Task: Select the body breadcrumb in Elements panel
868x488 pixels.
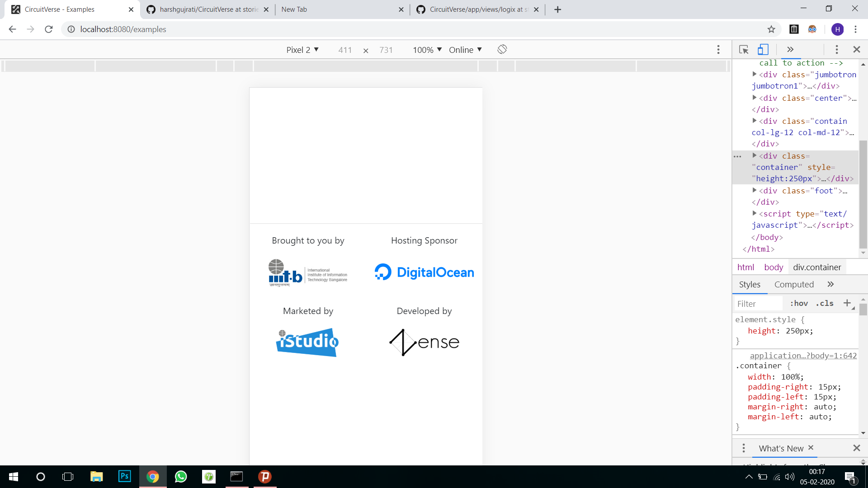Action: click(773, 267)
